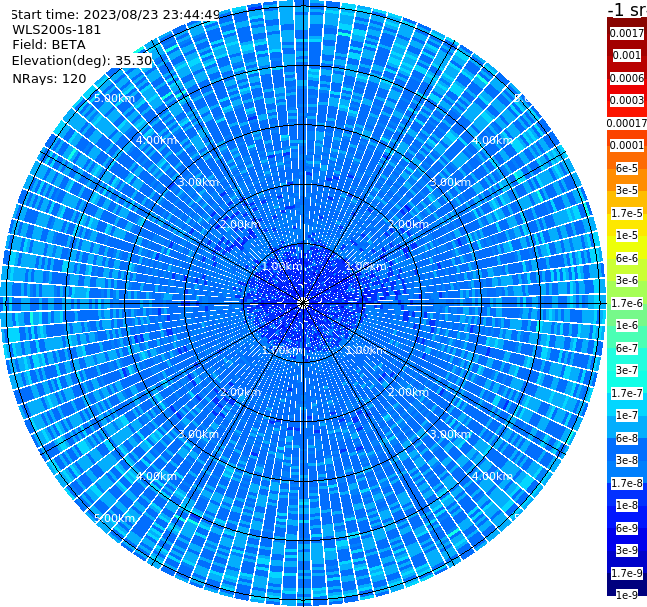Click colorbar label 3e-7

(x=627, y=370)
